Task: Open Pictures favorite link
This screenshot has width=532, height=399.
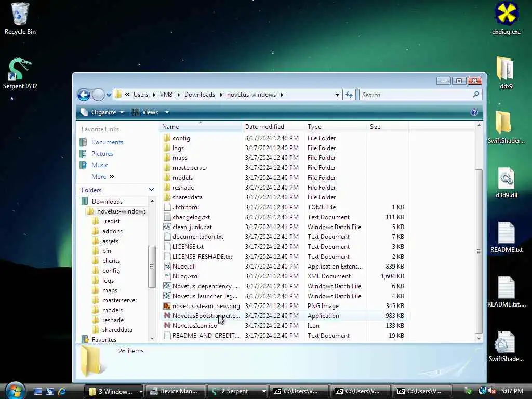Action: (102, 154)
